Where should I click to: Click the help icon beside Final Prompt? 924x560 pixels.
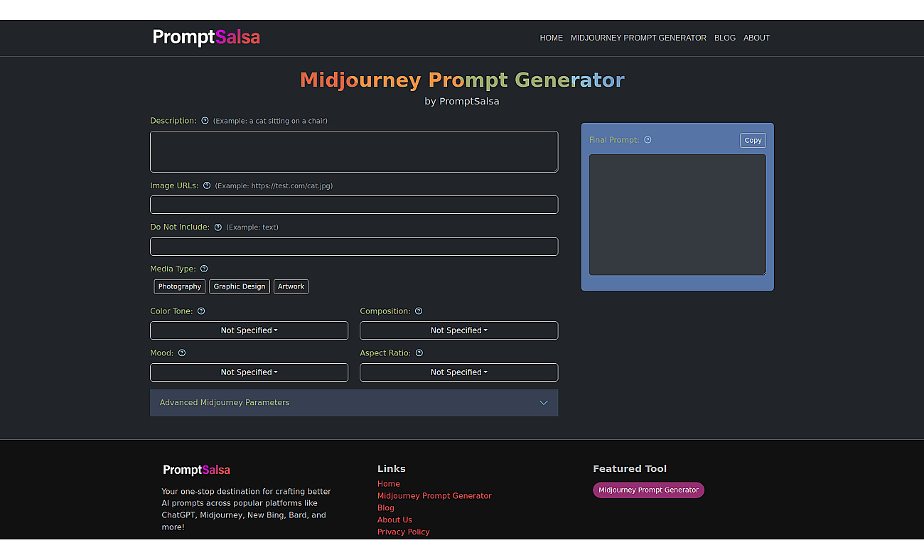click(x=648, y=140)
